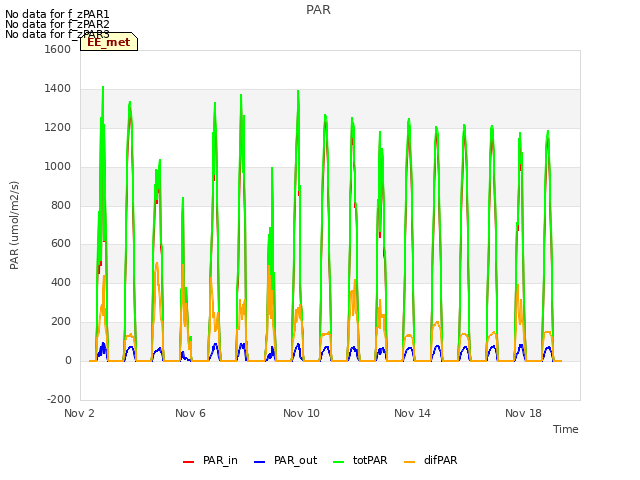The width and height of the screenshot is (640, 480).
Task: Click the tallest totPAR peak near Nov 2
Action: [103, 87]
